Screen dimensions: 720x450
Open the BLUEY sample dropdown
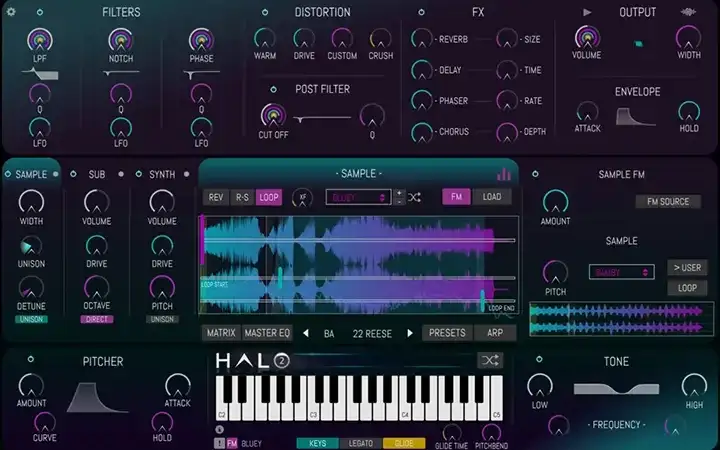coord(358,197)
